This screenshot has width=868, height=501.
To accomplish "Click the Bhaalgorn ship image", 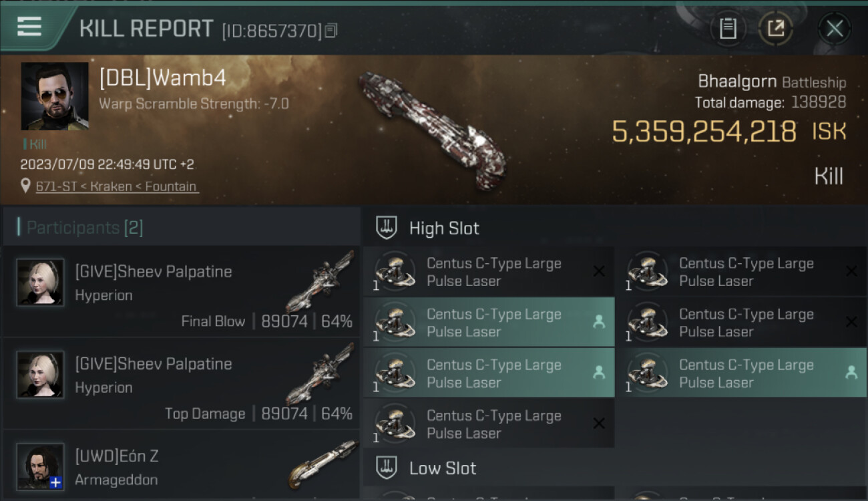I will coord(431,130).
